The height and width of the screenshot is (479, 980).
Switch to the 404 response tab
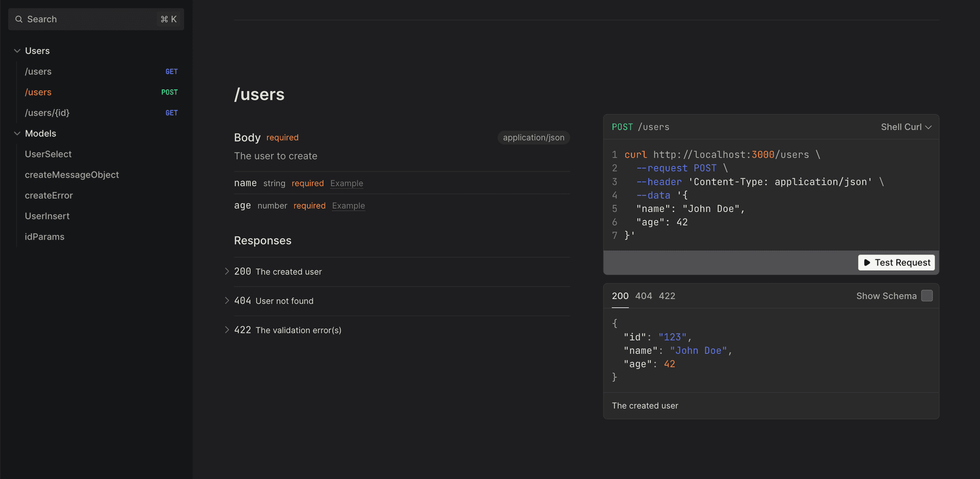pyautogui.click(x=643, y=296)
